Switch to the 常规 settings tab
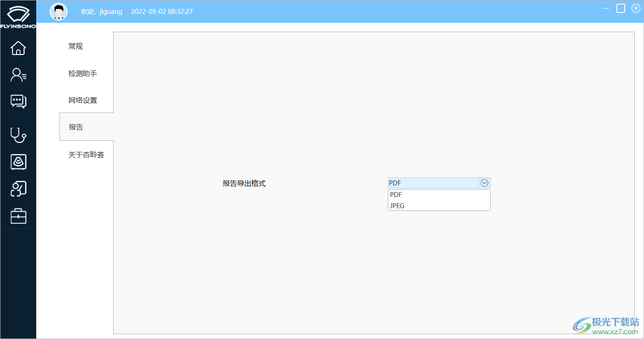 76,46
